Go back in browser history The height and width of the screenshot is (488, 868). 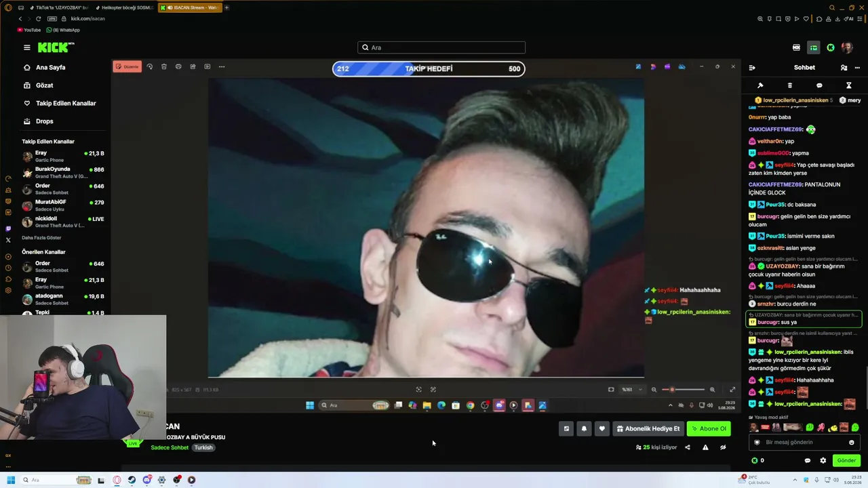[x=20, y=19]
